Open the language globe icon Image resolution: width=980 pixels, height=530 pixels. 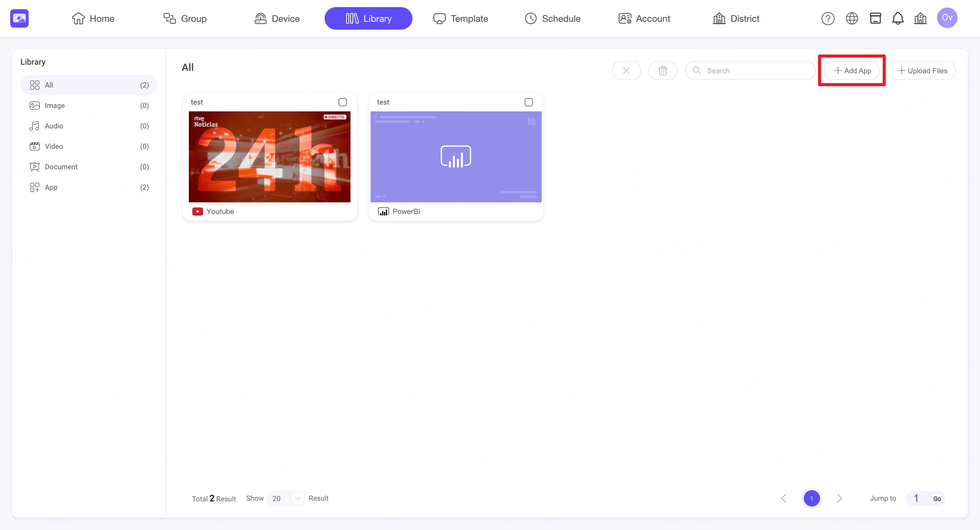pos(851,18)
